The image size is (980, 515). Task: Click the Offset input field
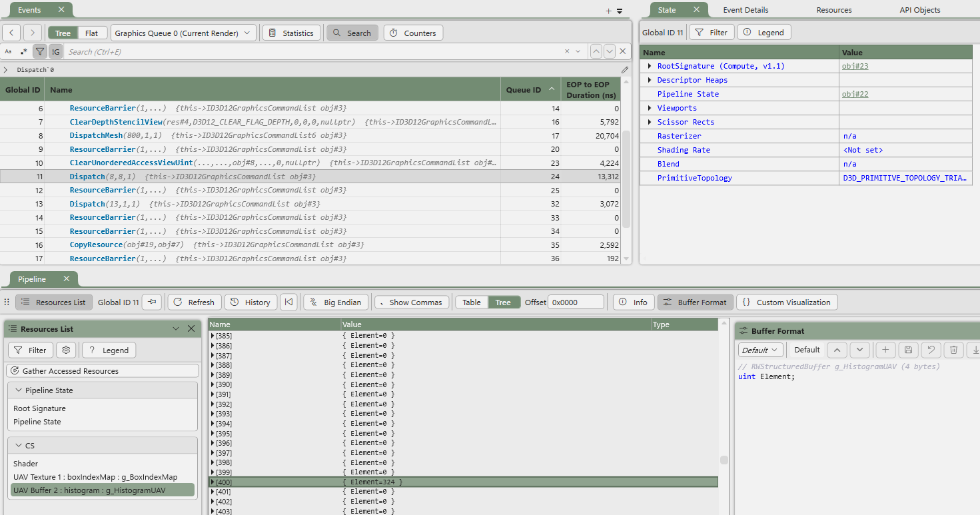coord(576,302)
